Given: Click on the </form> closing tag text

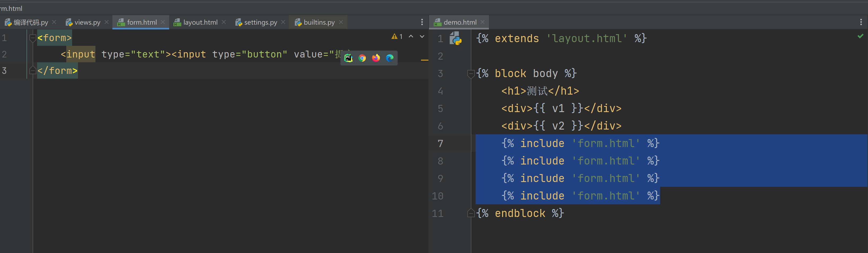Looking at the screenshot, I should click(57, 70).
